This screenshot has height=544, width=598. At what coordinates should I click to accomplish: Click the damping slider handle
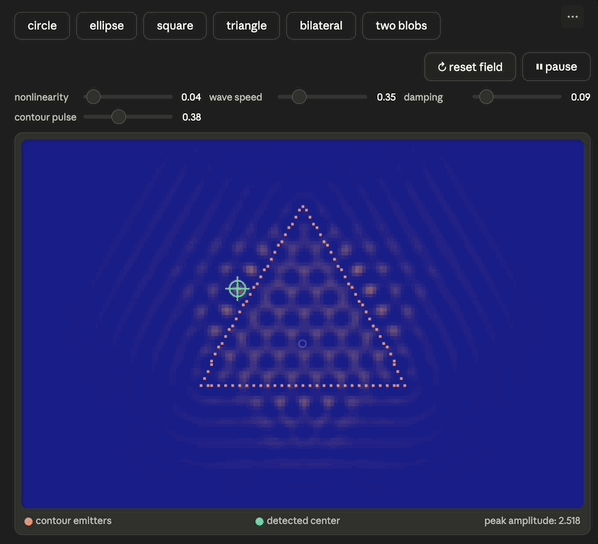pos(486,97)
